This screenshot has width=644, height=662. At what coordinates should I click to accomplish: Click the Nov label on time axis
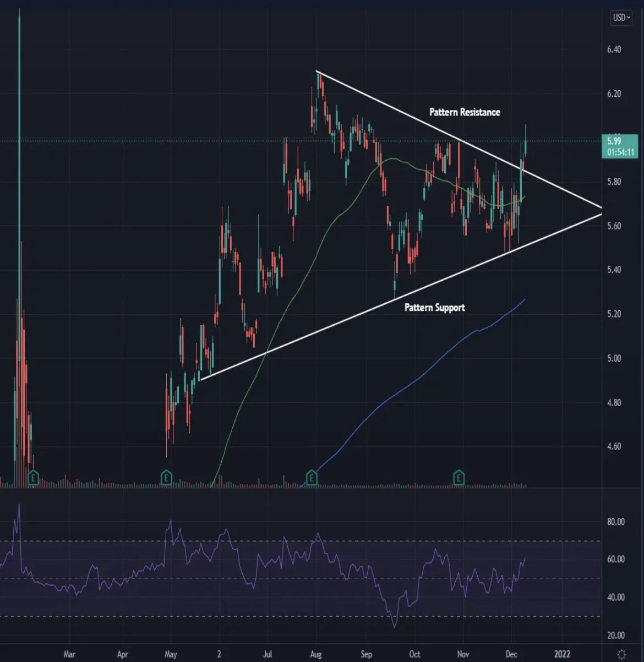click(x=463, y=654)
